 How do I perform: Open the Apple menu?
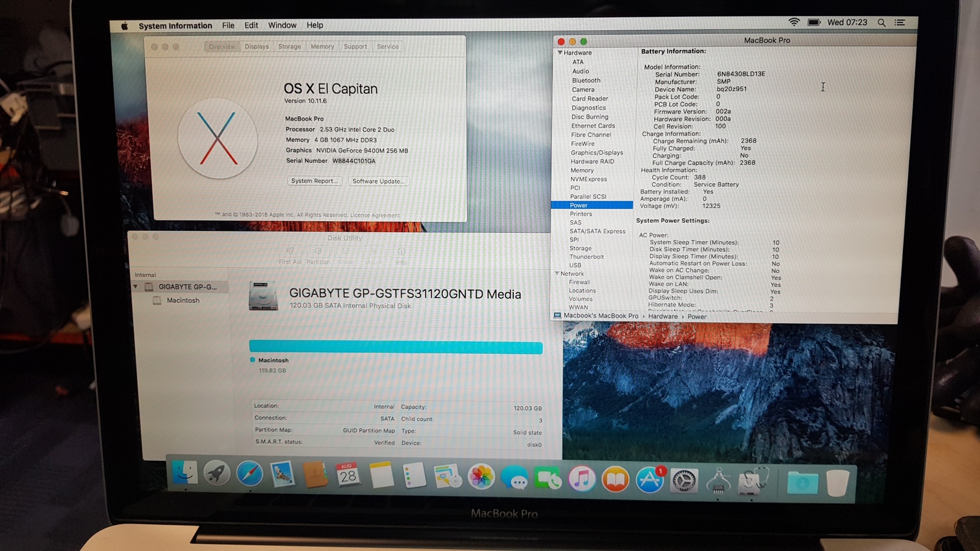click(124, 26)
